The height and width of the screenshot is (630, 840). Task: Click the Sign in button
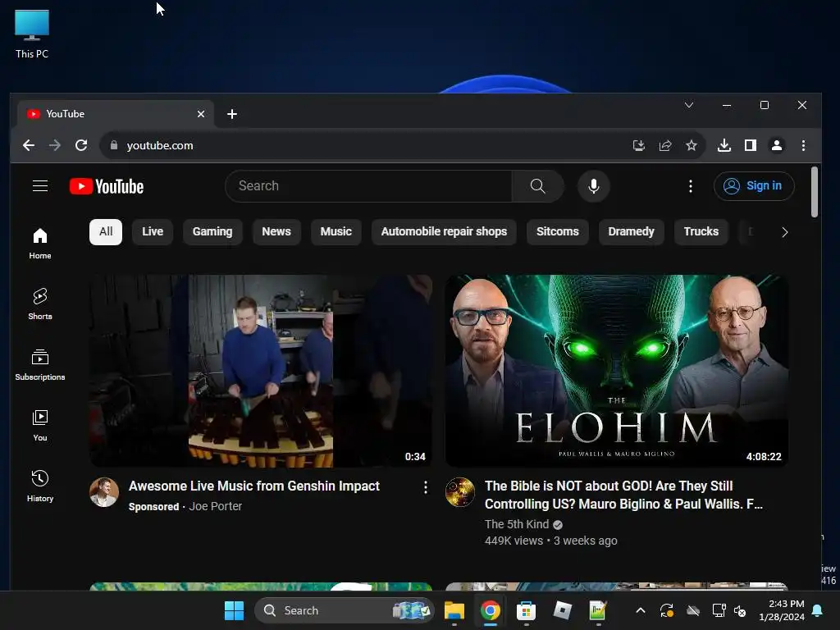754,186
